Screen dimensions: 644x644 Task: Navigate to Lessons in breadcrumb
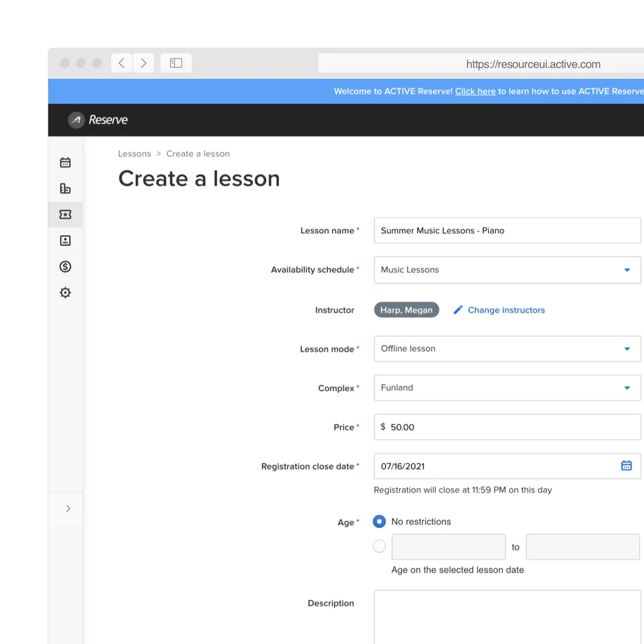click(x=134, y=154)
